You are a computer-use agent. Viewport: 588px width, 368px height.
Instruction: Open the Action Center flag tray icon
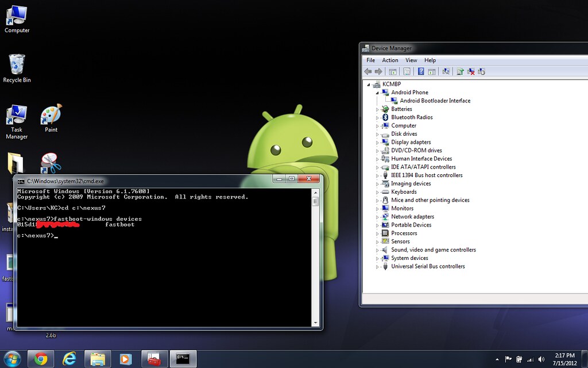508,359
